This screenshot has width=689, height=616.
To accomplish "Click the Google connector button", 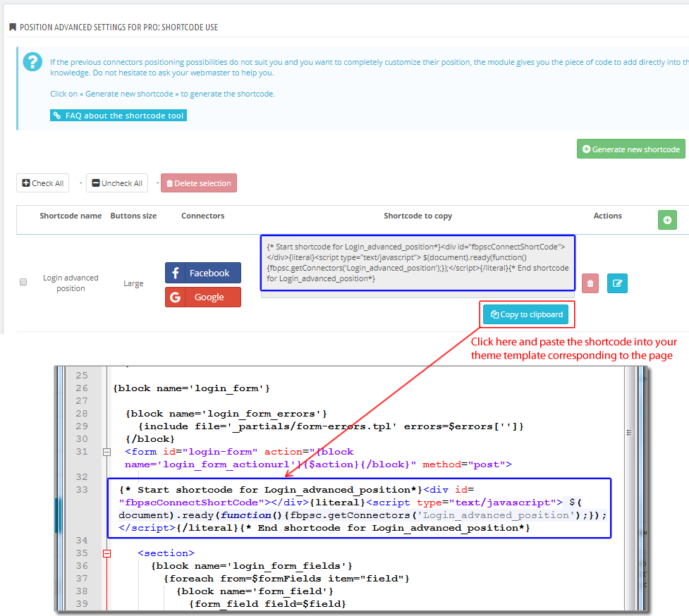I will 203,297.
